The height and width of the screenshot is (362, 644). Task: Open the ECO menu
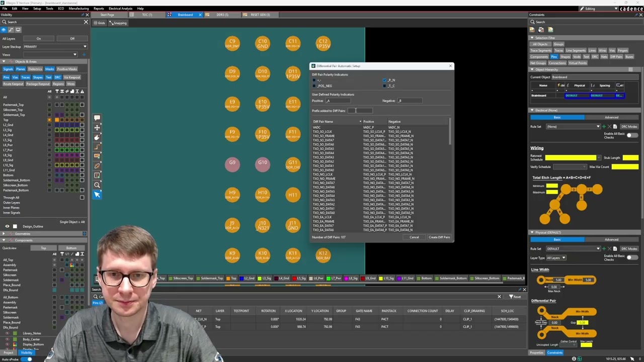pyautogui.click(x=61, y=9)
